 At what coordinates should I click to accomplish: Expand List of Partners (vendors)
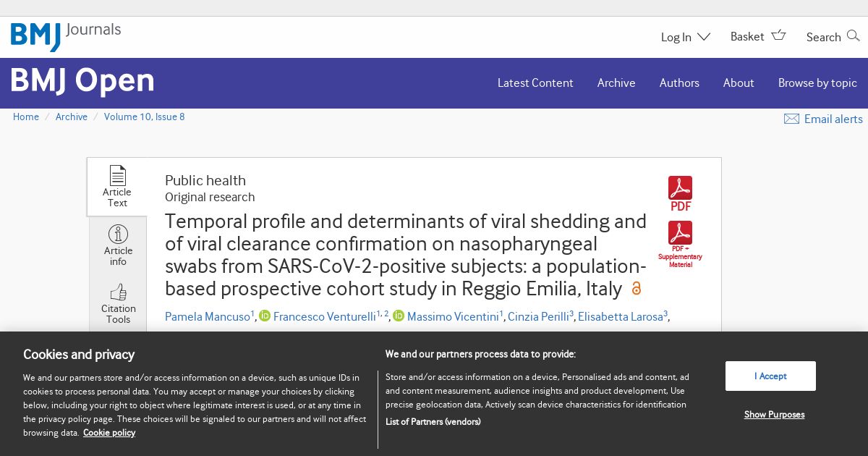(433, 421)
